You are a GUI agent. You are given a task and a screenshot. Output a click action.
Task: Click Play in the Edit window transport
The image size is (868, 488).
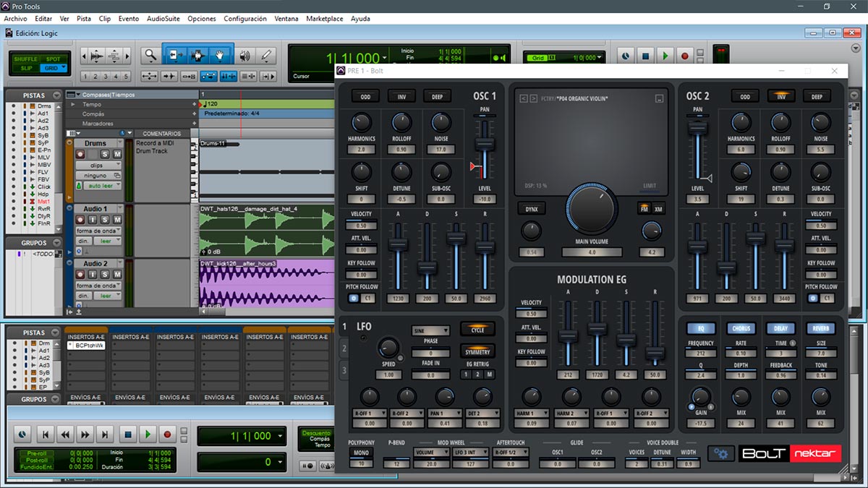click(665, 55)
